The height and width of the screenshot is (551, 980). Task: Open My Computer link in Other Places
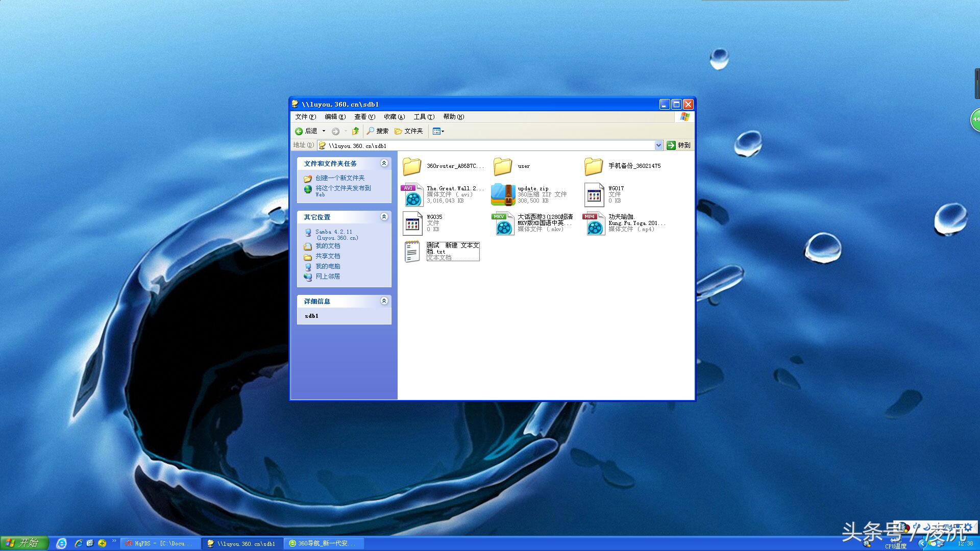click(328, 266)
